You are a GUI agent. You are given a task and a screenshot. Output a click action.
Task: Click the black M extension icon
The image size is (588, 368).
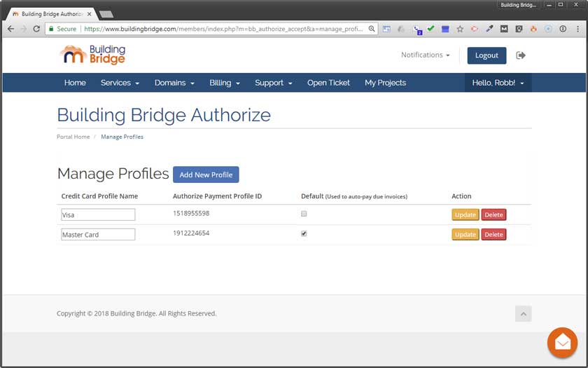tap(504, 29)
